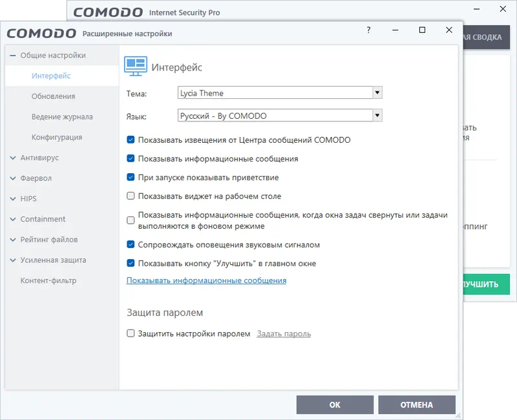
Task: Click the Показывать информационные сообщения link
Action: [x=206, y=280]
